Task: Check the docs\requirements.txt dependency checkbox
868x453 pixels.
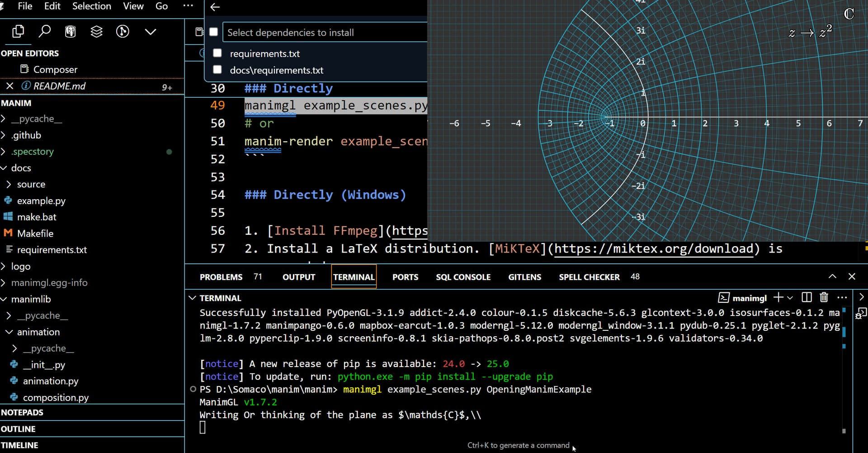Action: pyautogui.click(x=217, y=69)
